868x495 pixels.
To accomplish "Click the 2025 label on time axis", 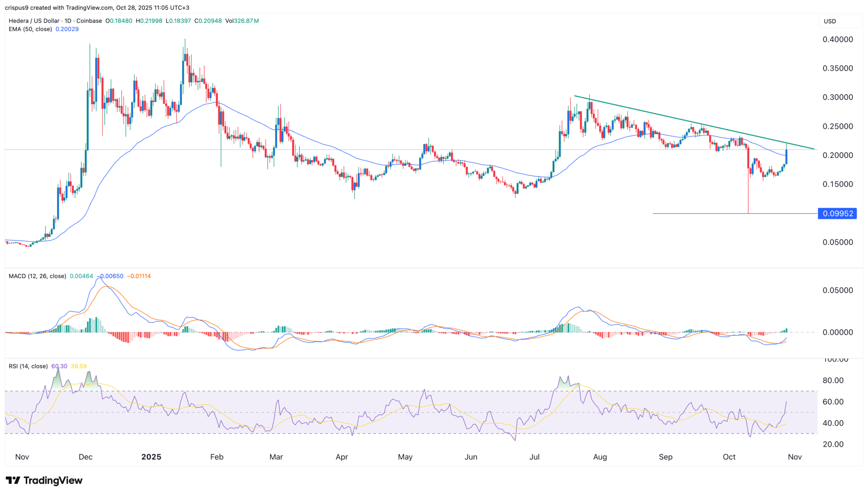I will click(x=151, y=457).
